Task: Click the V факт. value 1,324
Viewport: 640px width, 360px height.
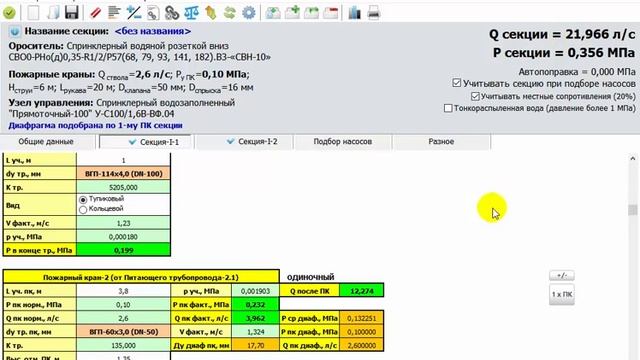Action: tap(256, 332)
